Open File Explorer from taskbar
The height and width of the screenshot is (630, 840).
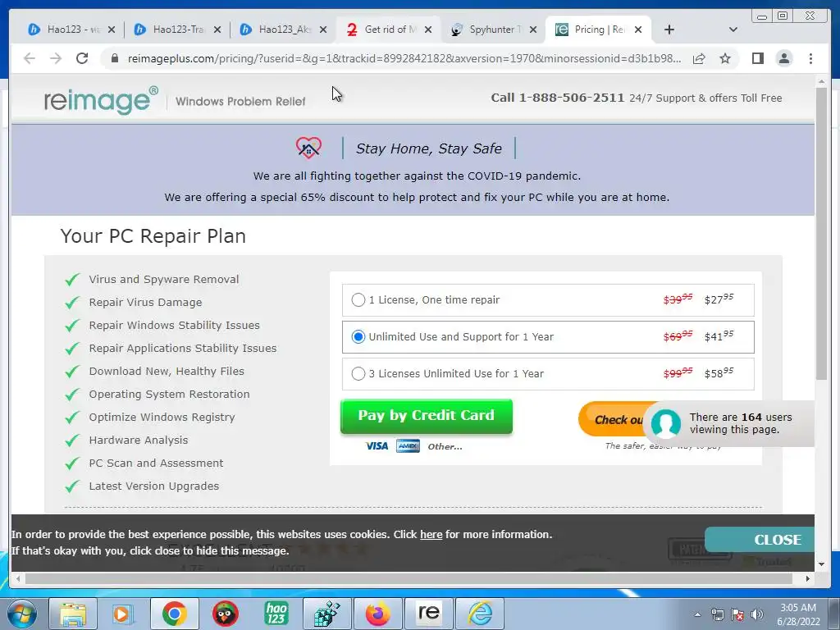73,614
